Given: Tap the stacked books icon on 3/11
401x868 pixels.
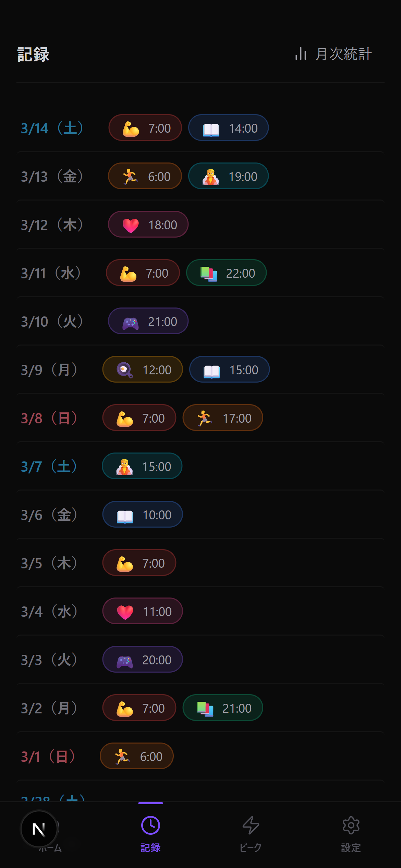Looking at the screenshot, I should point(208,274).
